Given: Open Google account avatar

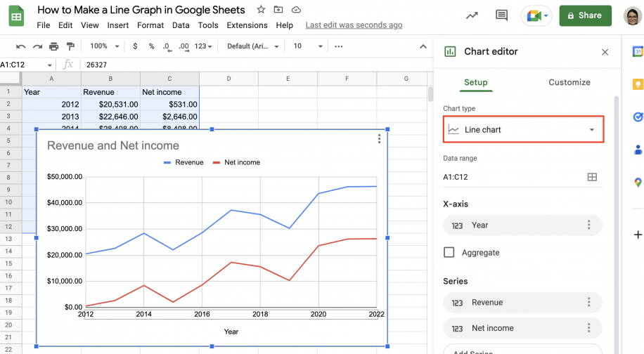Looking at the screenshot, I should point(632,16).
